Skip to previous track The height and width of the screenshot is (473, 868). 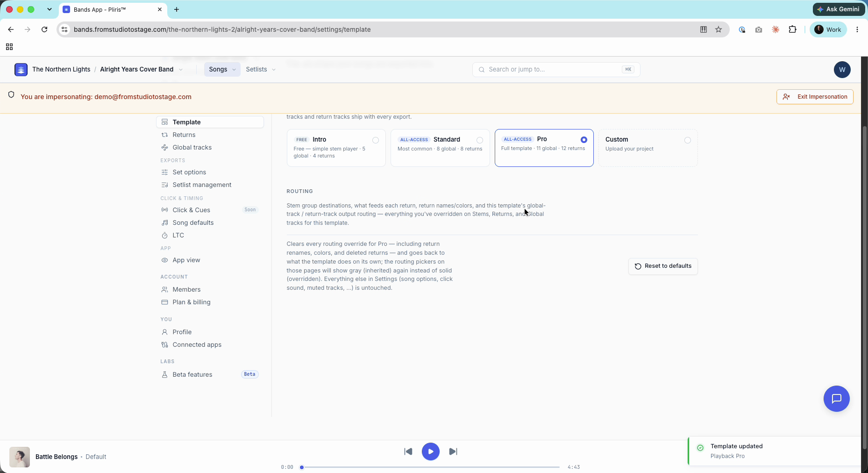point(408,451)
